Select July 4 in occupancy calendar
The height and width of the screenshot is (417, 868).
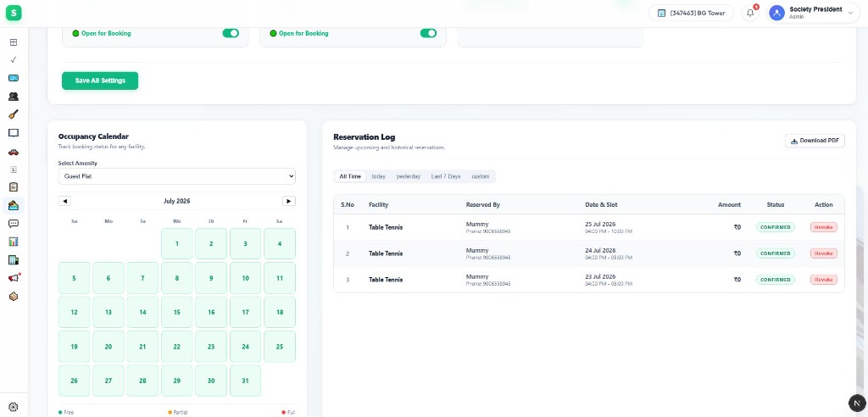tap(280, 243)
